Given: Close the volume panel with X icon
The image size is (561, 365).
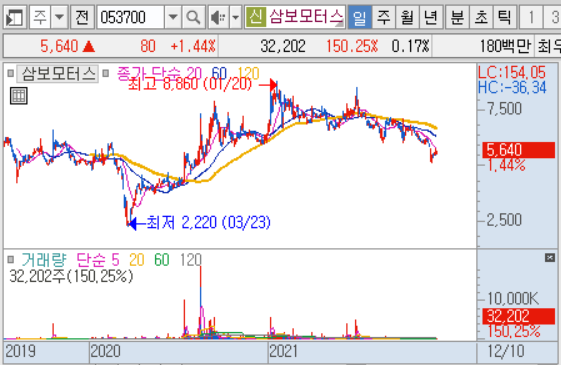Looking at the screenshot, I should pyautogui.click(x=550, y=258).
